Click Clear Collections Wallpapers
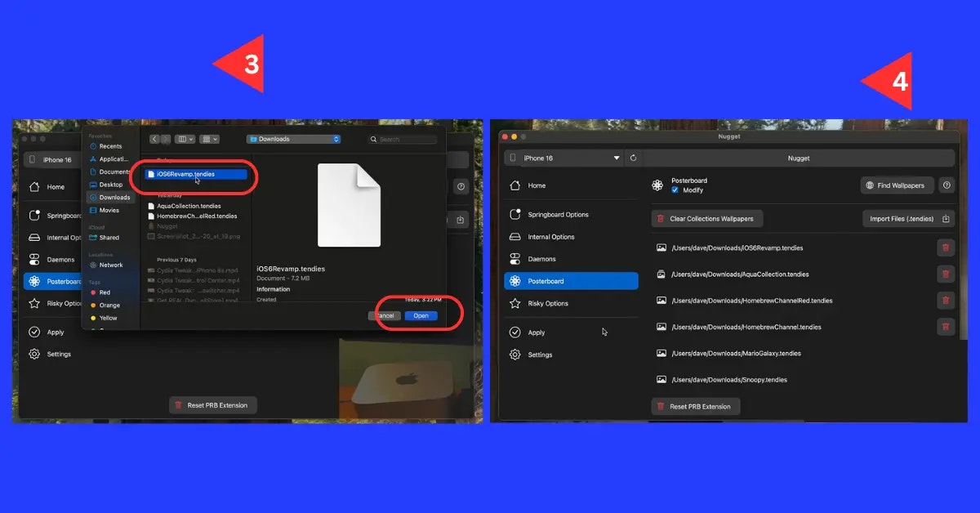This screenshot has width=980, height=513. click(x=707, y=218)
